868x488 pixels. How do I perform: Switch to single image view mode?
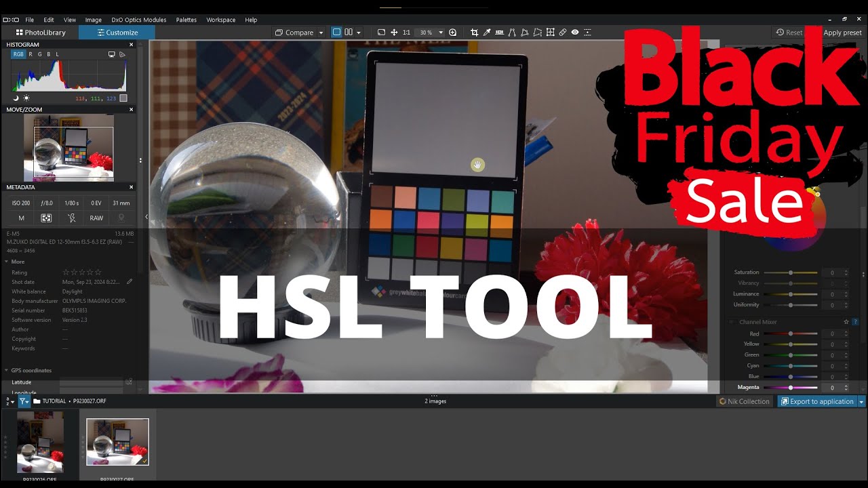(336, 33)
